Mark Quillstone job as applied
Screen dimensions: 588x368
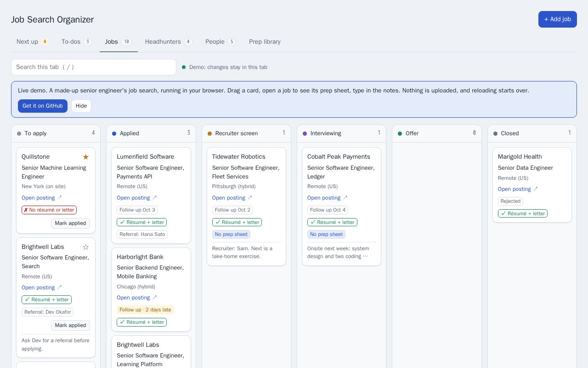pos(70,223)
